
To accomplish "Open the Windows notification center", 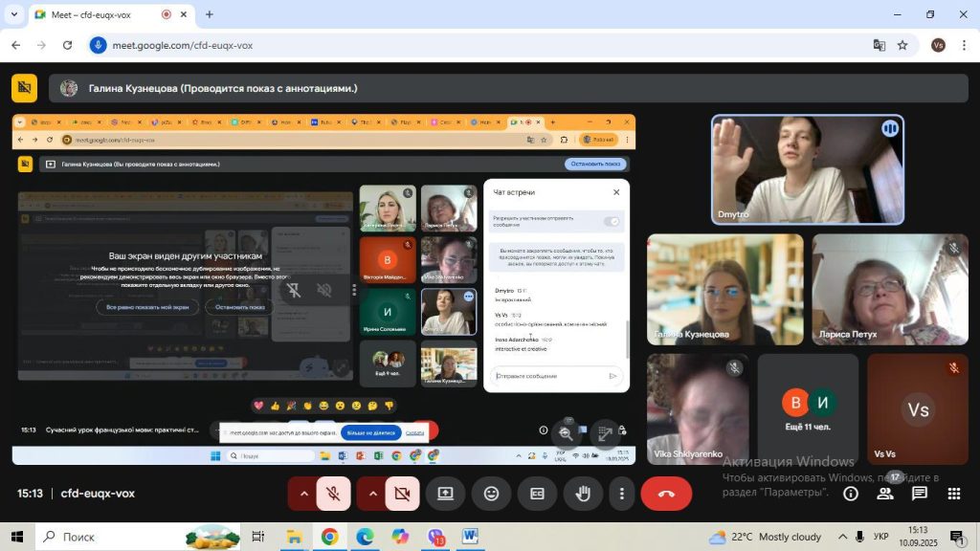I will 957,537.
